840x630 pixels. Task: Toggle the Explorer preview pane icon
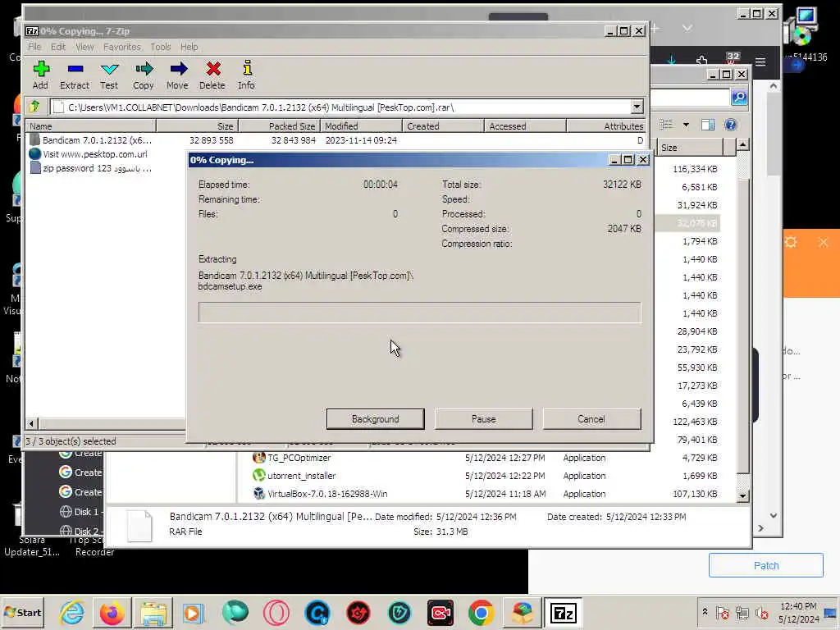[x=708, y=125]
